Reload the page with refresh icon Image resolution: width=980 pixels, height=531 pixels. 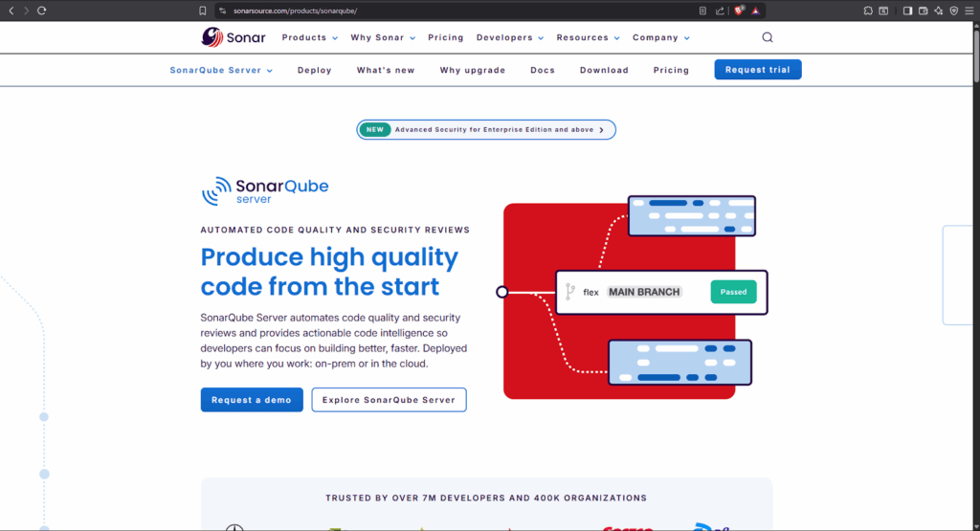click(42, 11)
